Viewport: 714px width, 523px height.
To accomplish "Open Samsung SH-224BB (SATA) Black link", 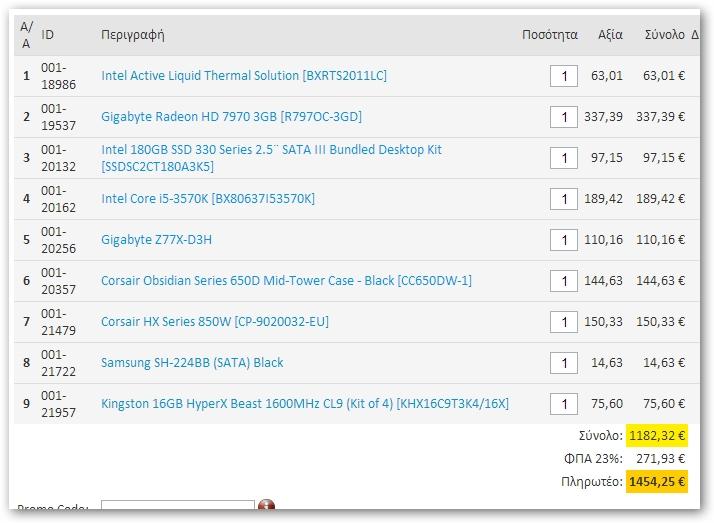I will [x=192, y=363].
